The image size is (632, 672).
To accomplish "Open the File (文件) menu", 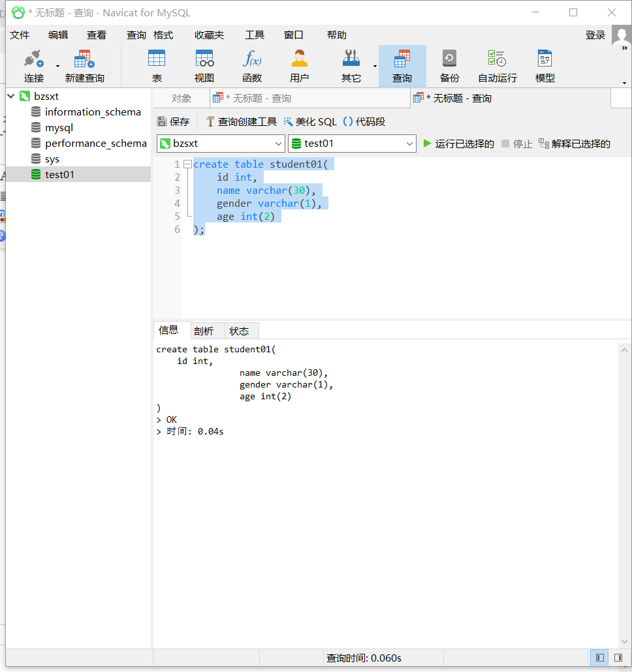I will (x=20, y=35).
